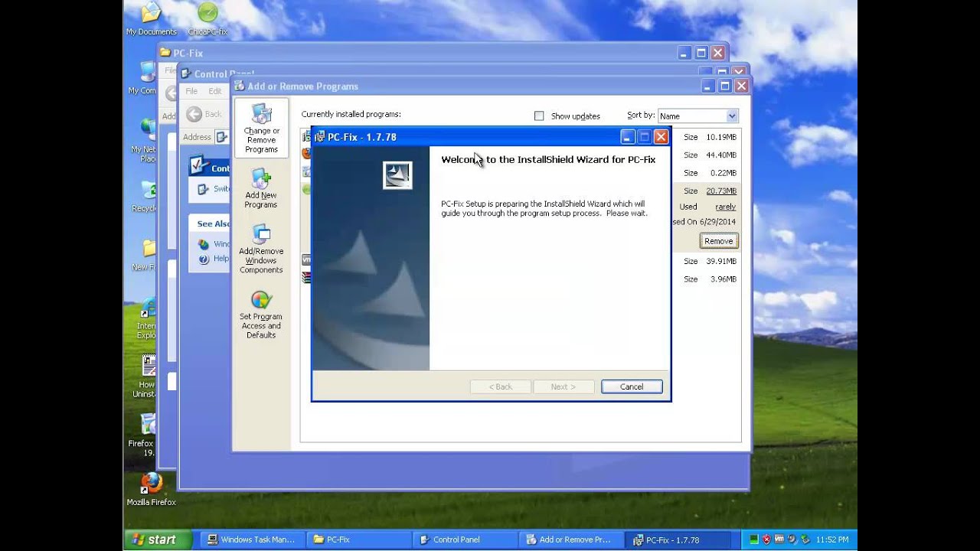Close the PC-Fix wizard window
980x551 pixels.
pos(661,137)
